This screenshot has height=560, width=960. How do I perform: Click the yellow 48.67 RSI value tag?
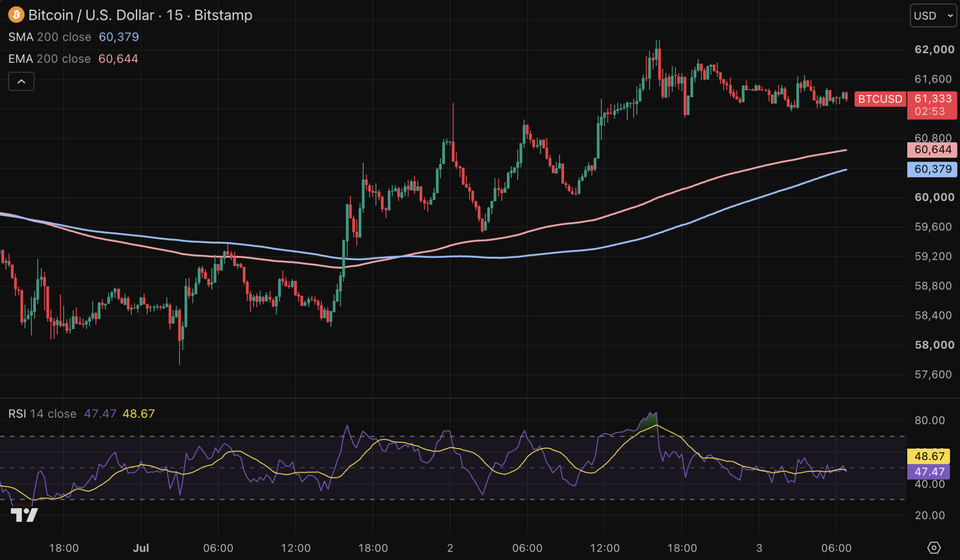[x=929, y=456]
